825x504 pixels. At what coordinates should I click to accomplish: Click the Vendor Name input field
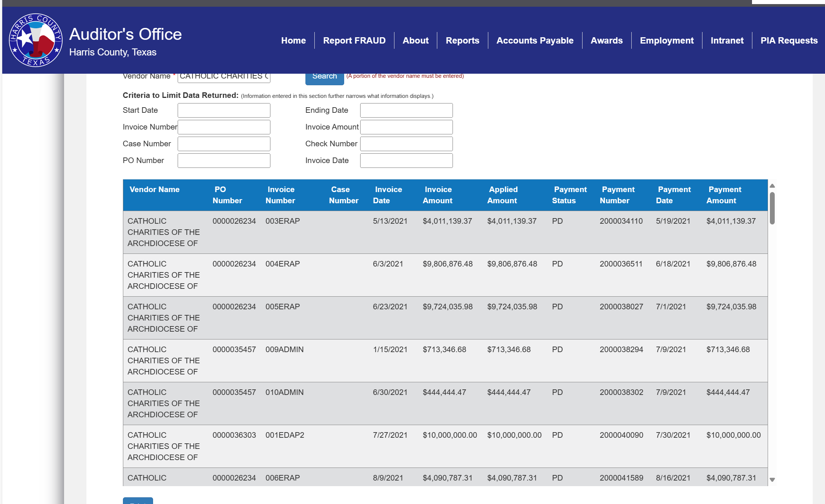point(224,77)
